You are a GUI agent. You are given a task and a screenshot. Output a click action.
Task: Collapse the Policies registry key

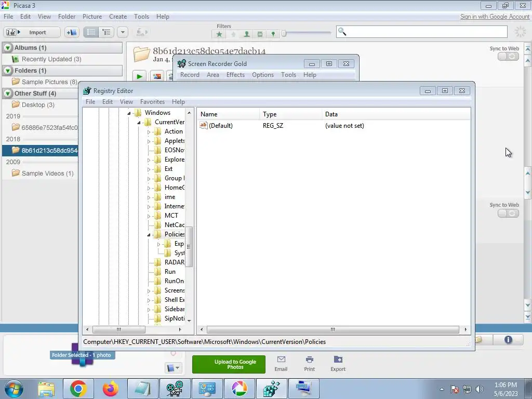click(x=149, y=235)
